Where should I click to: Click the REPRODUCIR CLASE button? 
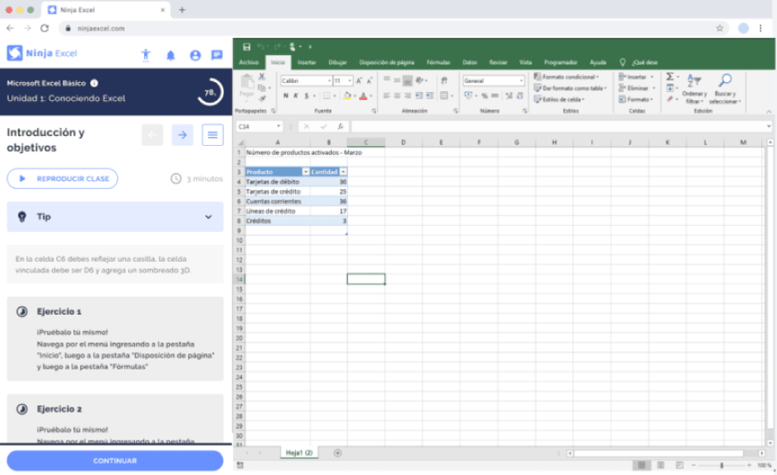[62, 179]
